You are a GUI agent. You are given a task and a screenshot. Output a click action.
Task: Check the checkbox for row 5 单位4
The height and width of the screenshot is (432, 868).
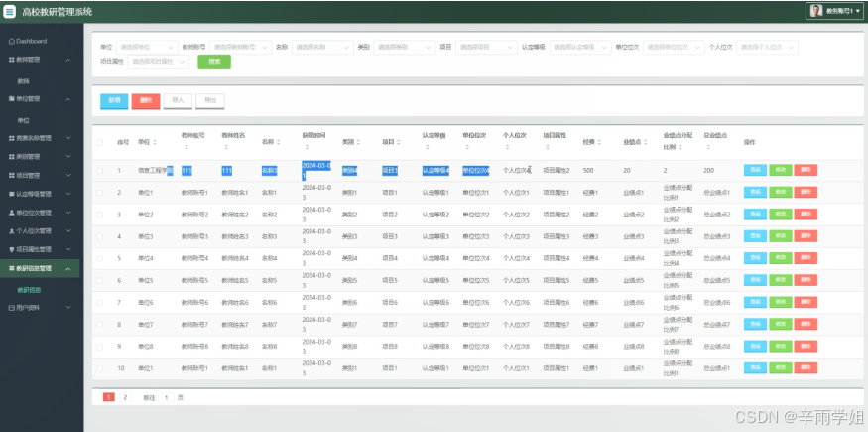point(99,258)
